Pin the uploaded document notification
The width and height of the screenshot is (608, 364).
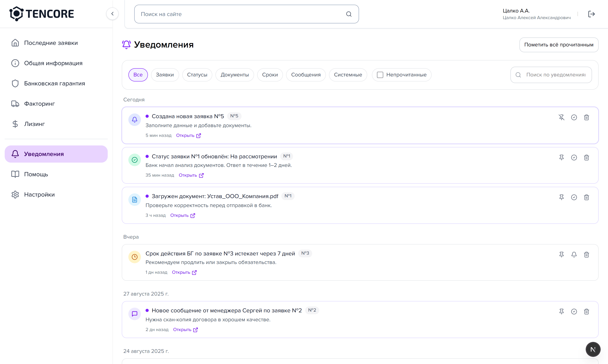point(561,197)
